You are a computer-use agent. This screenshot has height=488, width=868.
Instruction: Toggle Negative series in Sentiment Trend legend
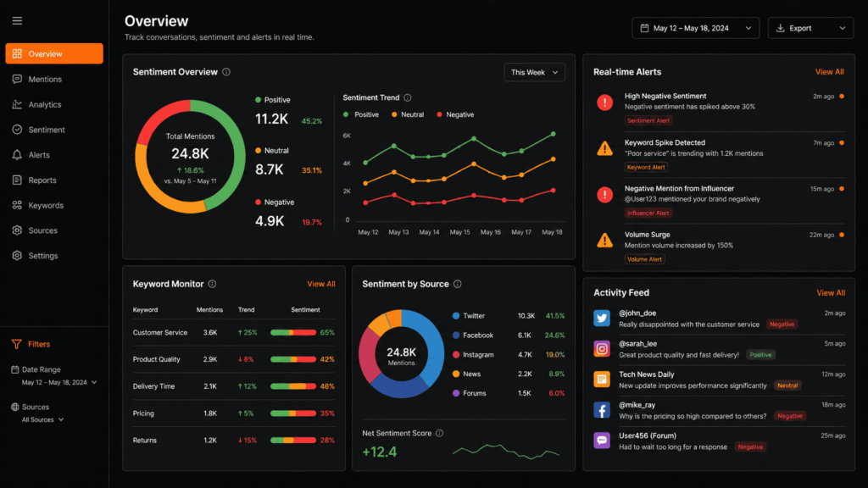(455, 114)
